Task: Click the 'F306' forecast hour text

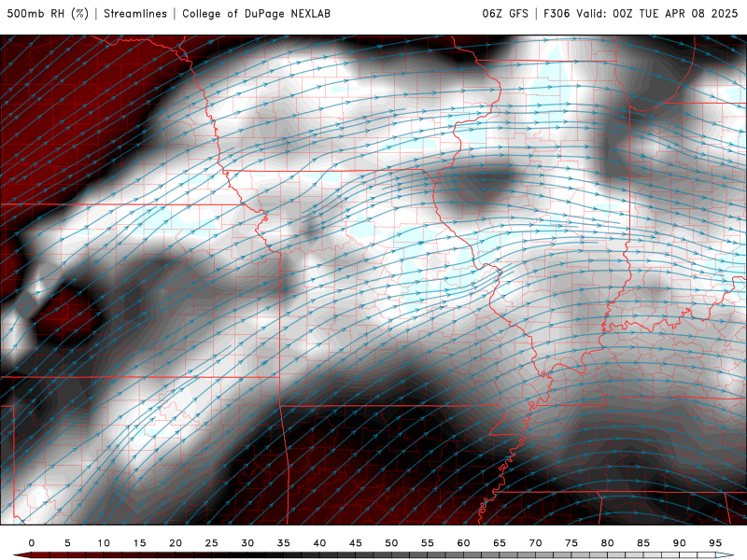Action: [557, 13]
